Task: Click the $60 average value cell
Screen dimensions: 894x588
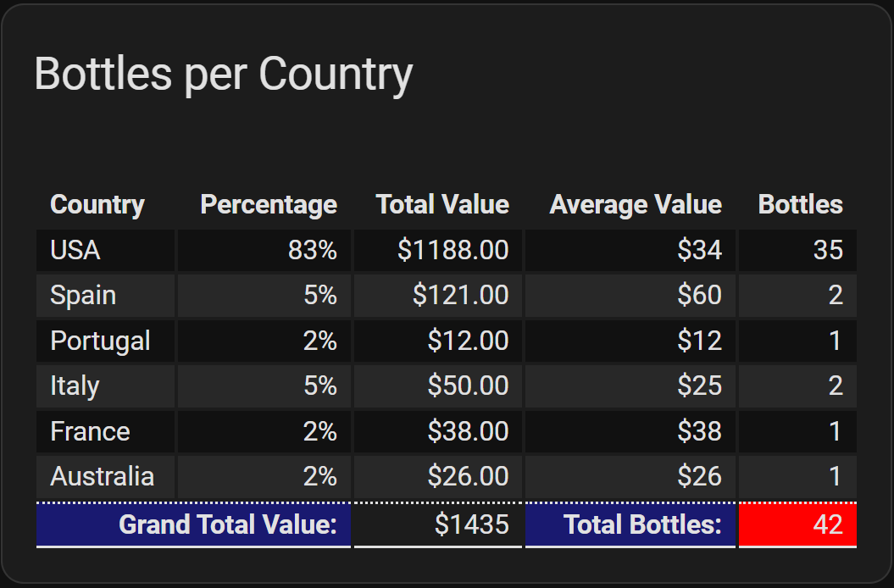Action: pos(630,296)
